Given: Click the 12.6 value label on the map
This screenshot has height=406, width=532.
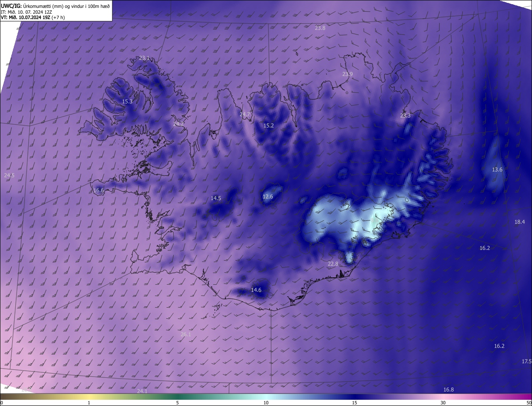Looking at the screenshot, I should [x=268, y=197].
